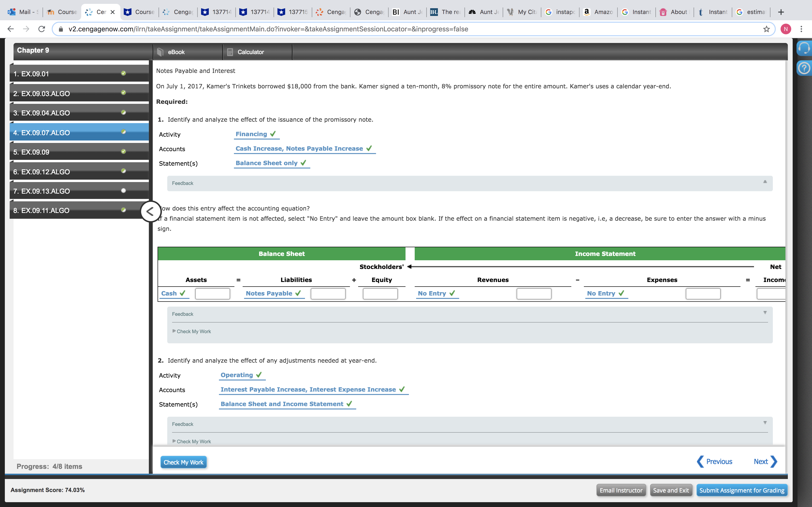
Task: Open new browser tab with plus icon
Action: tap(781, 12)
